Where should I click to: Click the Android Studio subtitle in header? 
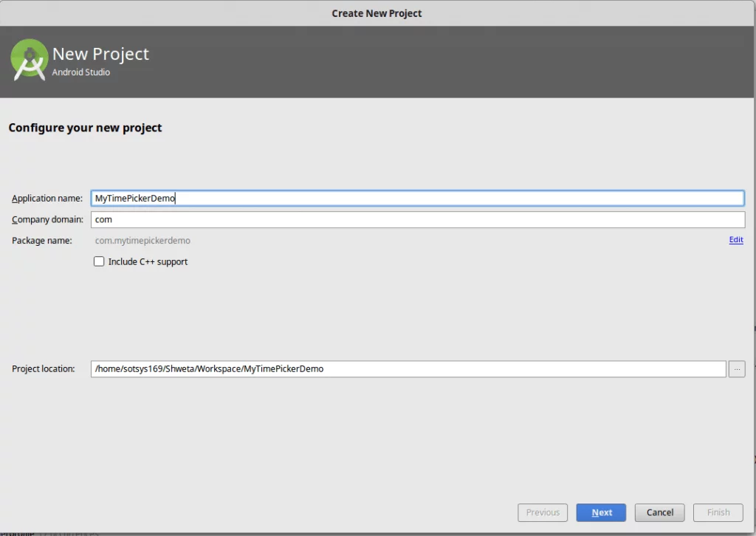click(x=81, y=72)
